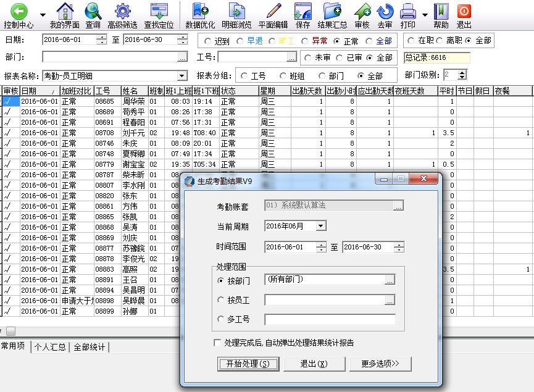
Task: Increase the 部门级别 spinner value
Action: [463, 72]
